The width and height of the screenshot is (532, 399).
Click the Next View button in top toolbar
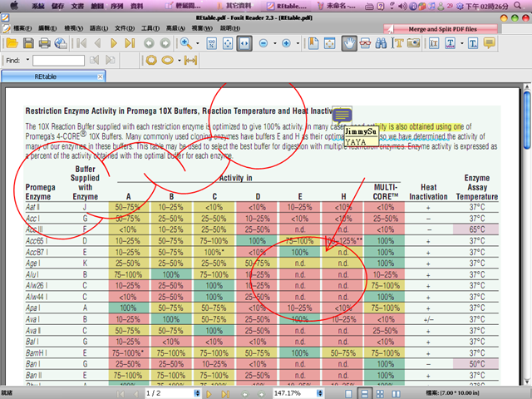[165, 43]
